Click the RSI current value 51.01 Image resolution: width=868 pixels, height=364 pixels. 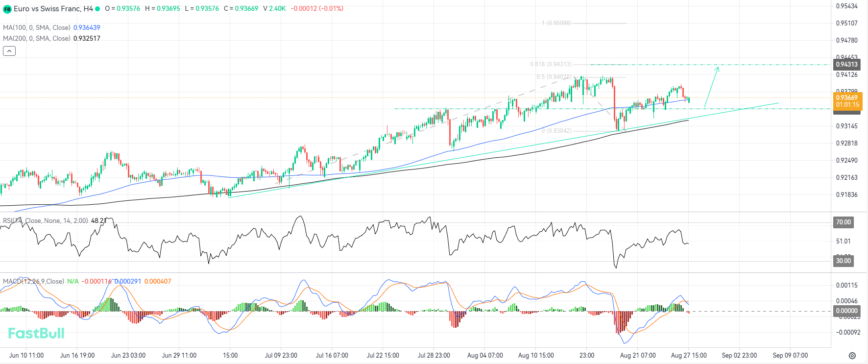click(x=844, y=241)
